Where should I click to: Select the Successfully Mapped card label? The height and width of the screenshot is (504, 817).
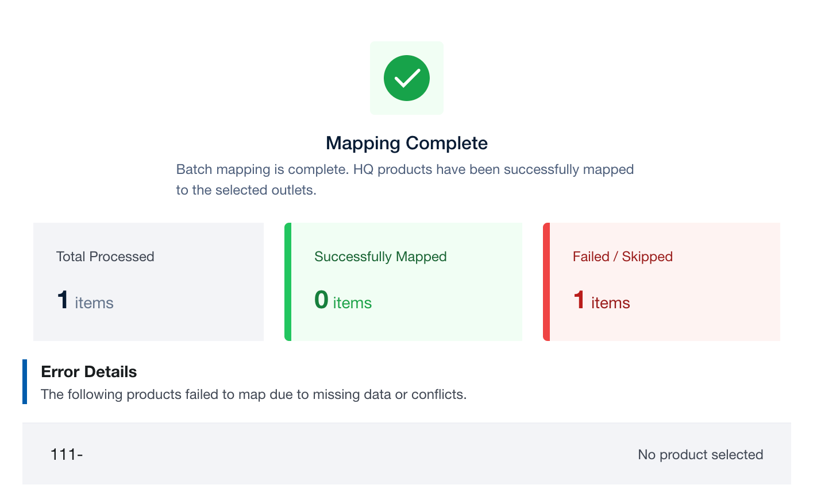380,257
